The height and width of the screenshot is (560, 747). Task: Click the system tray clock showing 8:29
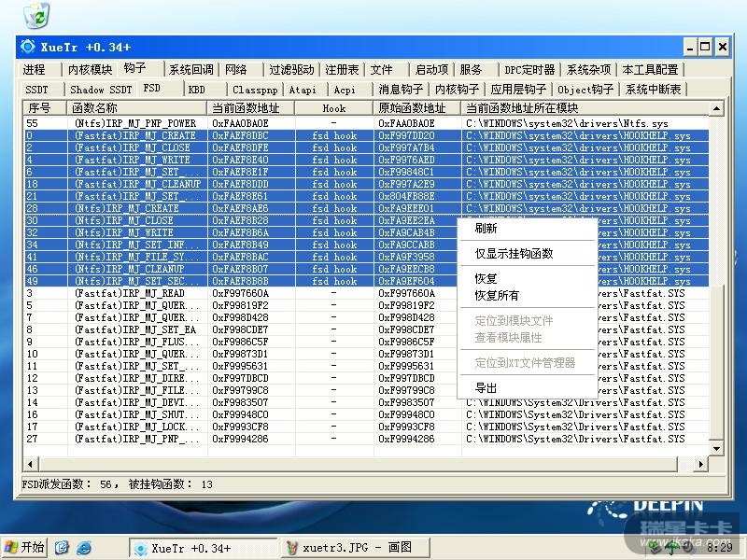tap(719, 548)
